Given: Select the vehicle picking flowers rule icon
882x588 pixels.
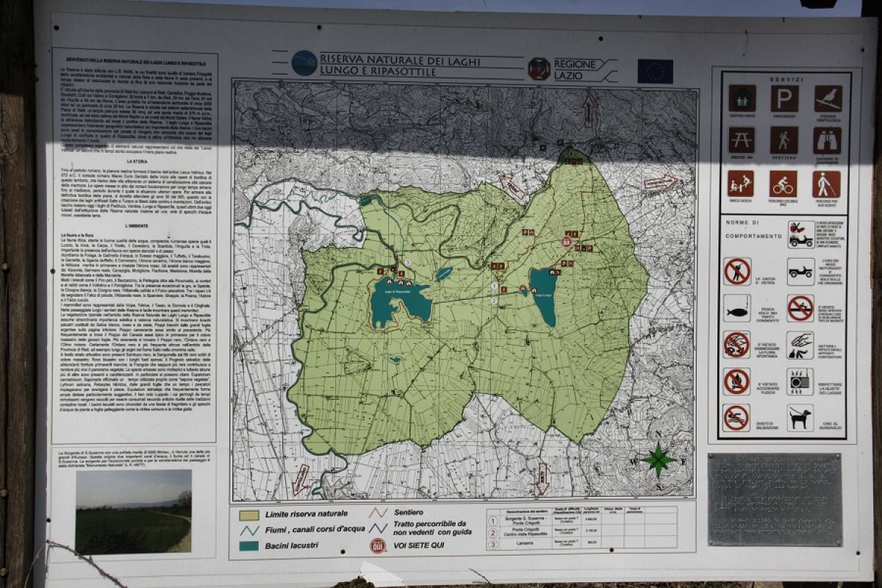Looking at the screenshot, I should click(x=801, y=234).
